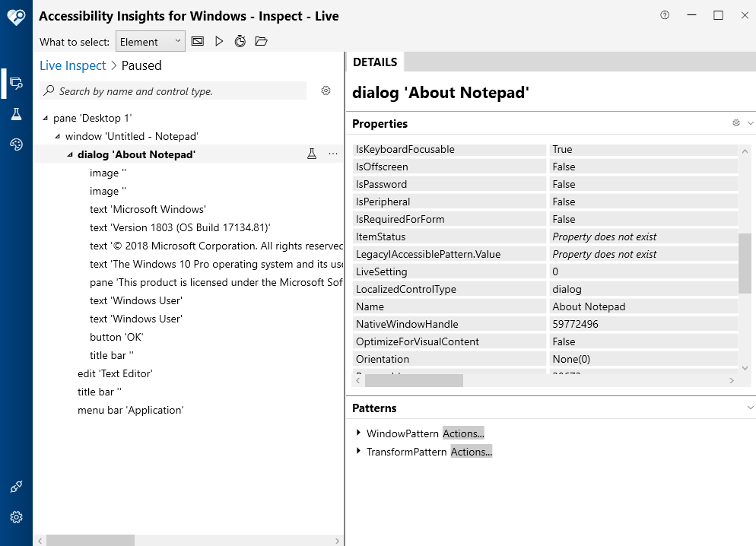Expand the WindowPattern entry
This screenshot has height=546, width=756.
pyautogui.click(x=358, y=433)
